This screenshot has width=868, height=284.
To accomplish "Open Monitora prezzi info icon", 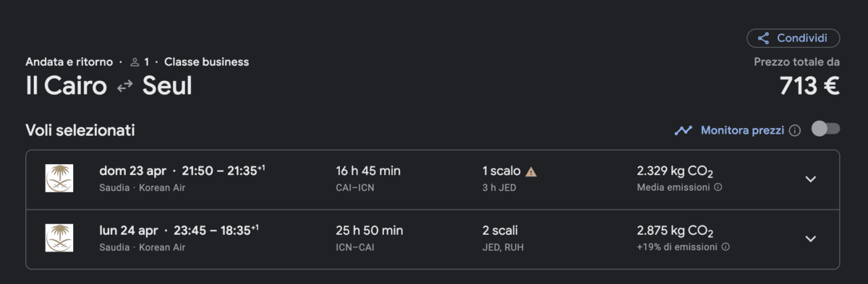I will pos(795,131).
